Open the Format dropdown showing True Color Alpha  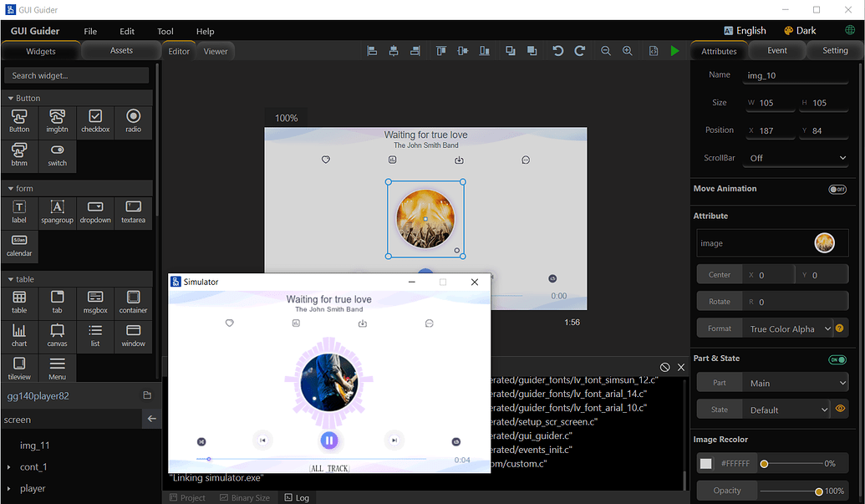coord(786,328)
